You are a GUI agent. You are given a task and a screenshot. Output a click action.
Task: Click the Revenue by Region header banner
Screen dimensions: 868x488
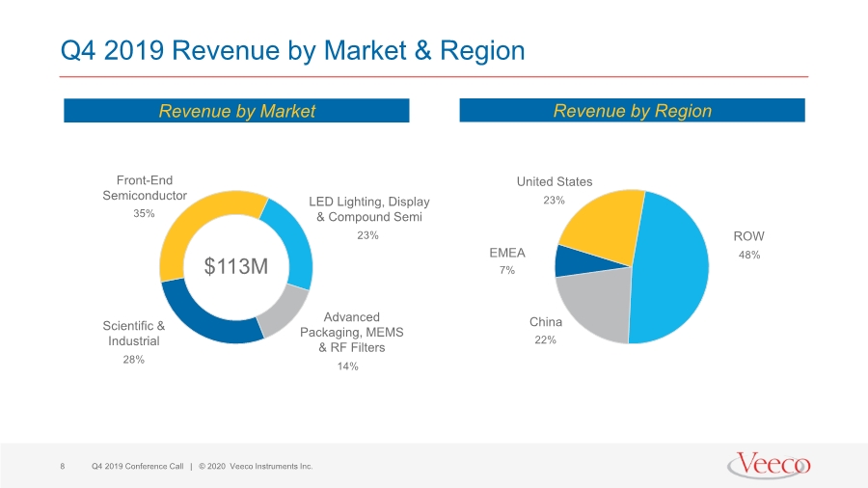632,111
